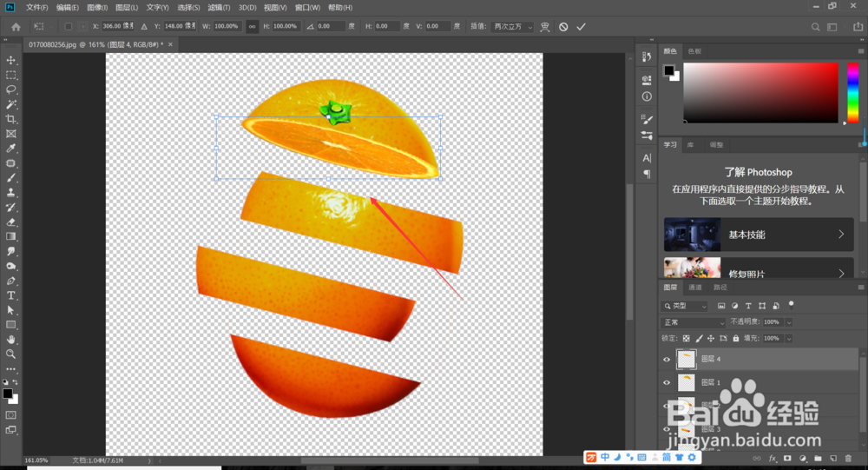The width and height of the screenshot is (868, 470).
Task: Hide 图层 4 layer with eye icon
Action: (667, 359)
